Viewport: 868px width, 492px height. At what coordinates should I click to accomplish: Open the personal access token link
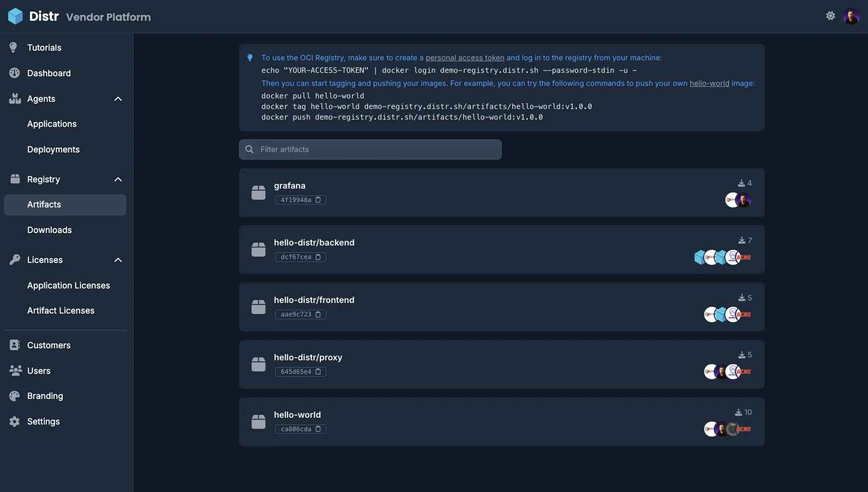pos(464,58)
